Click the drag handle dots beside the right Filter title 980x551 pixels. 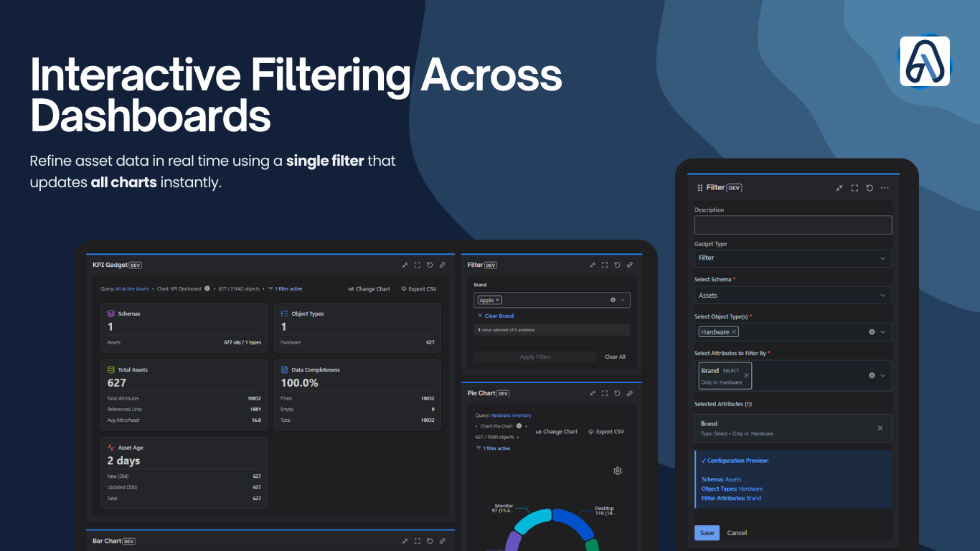click(x=700, y=187)
